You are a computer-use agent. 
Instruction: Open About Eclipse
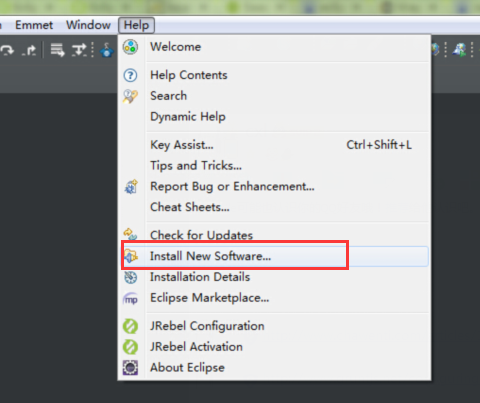(x=274, y=367)
